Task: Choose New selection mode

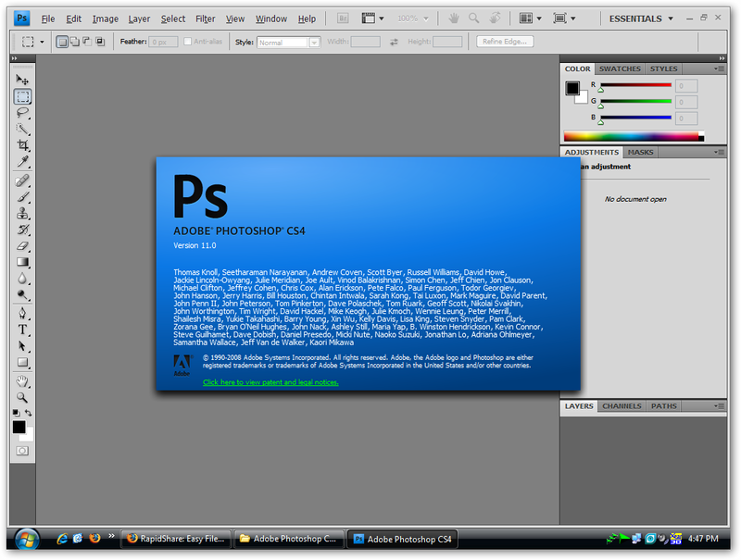Action: point(62,42)
